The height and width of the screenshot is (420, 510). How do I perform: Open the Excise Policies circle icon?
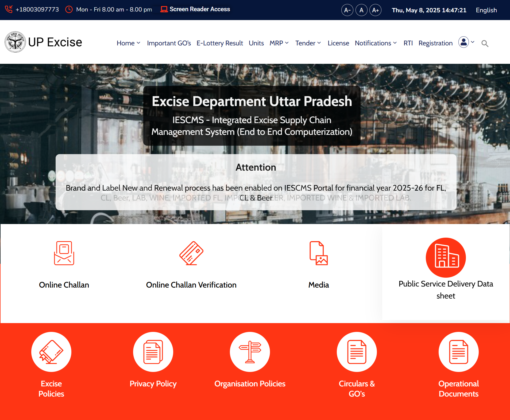click(51, 352)
